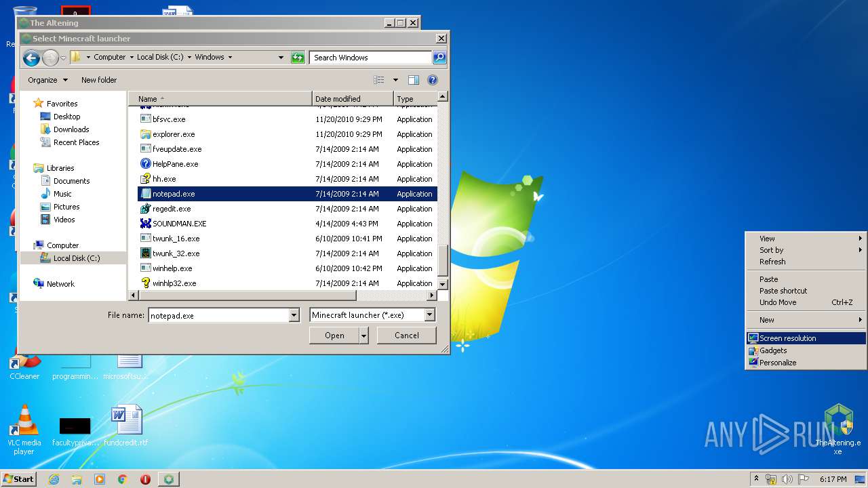The width and height of the screenshot is (868, 488).
Task: Sort by the Name column header
Action: pyautogui.click(x=220, y=99)
